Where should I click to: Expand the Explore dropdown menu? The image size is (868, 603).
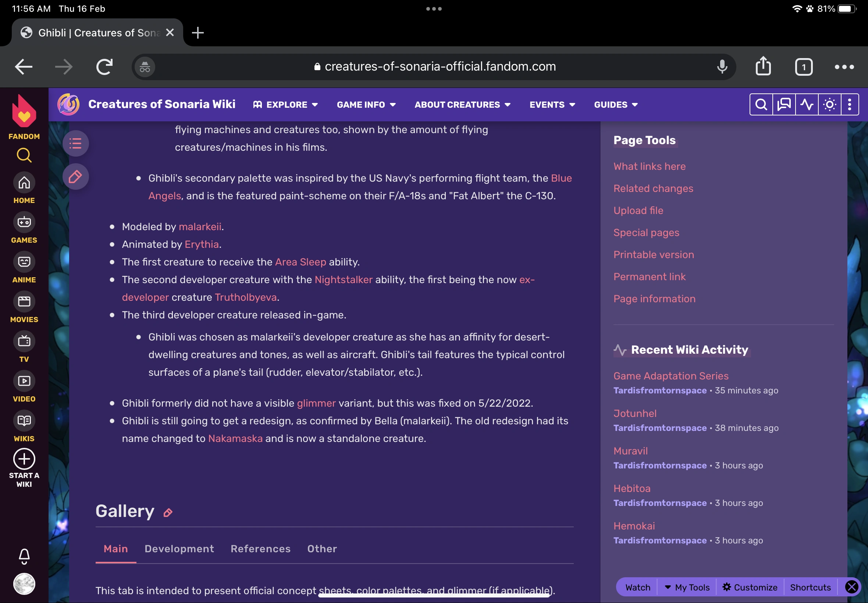click(286, 105)
